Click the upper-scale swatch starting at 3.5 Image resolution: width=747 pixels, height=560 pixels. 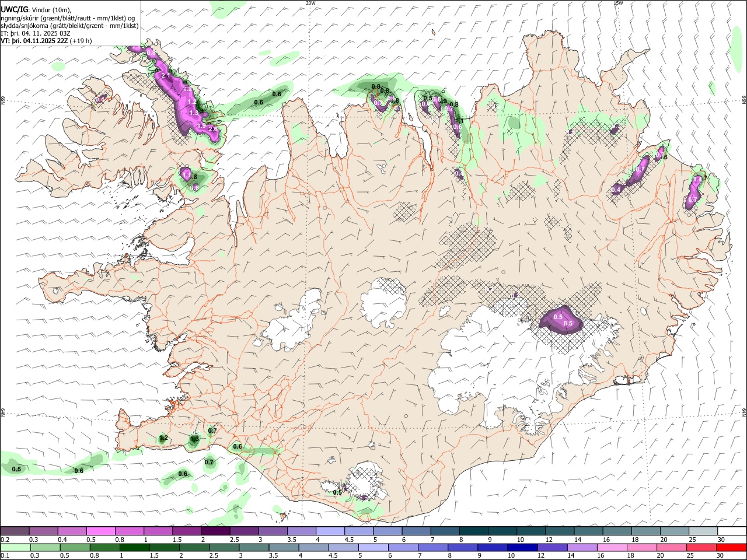click(x=302, y=531)
